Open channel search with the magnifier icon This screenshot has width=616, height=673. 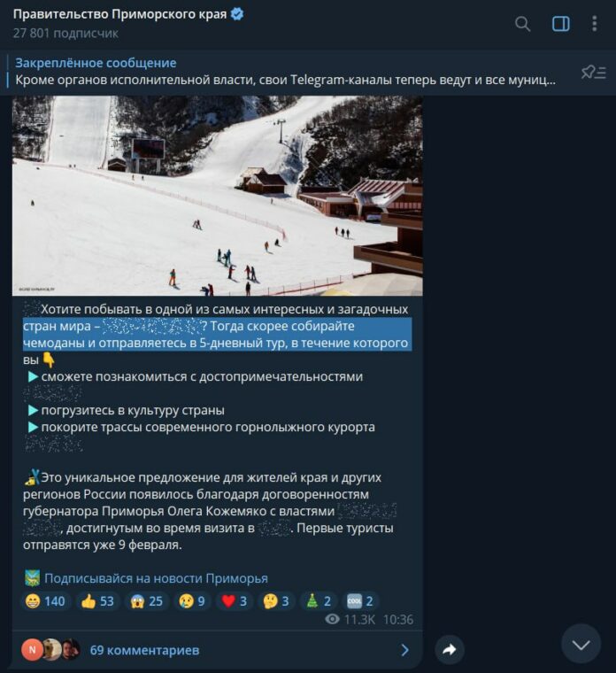(x=522, y=24)
